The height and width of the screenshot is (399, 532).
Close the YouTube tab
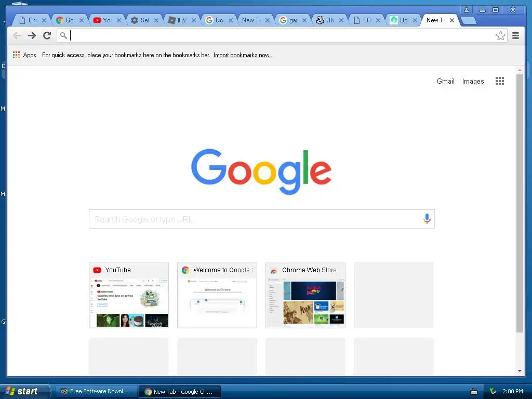pos(119,20)
